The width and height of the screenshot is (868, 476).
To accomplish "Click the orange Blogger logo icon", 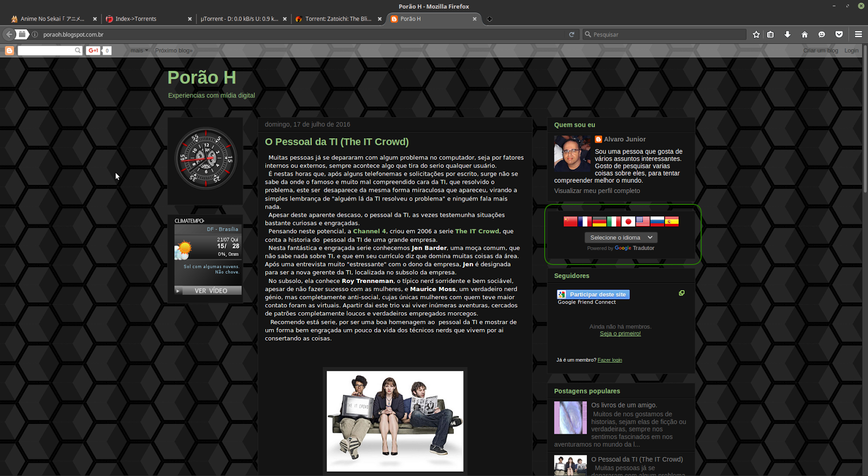I will pos(9,50).
